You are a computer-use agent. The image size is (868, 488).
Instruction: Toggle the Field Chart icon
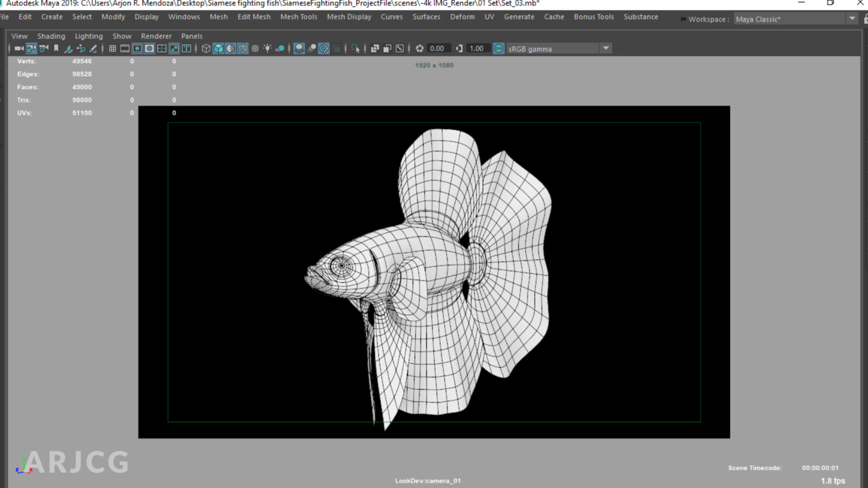(162, 48)
